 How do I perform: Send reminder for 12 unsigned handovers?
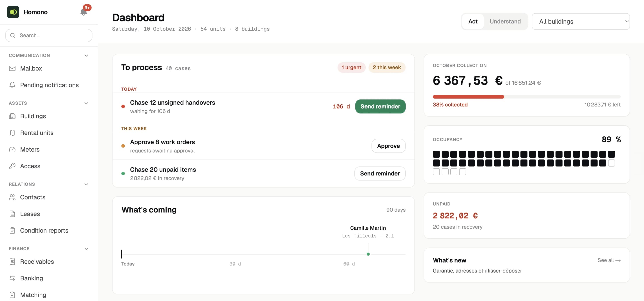tap(380, 106)
